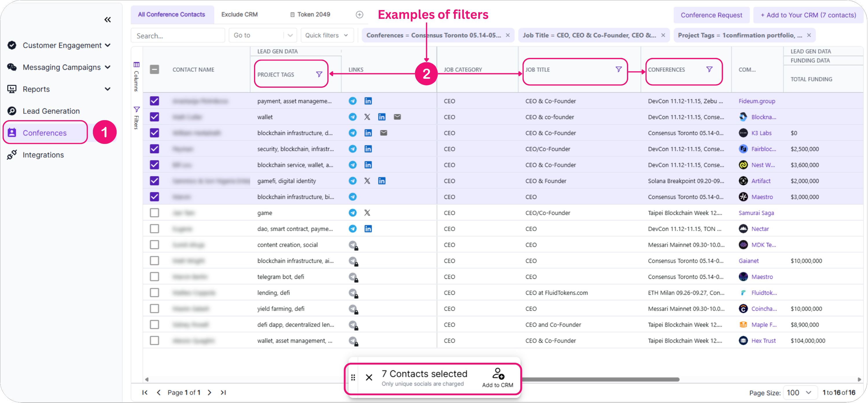This screenshot has width=868, height=403.
Task: Open LinkedIn link in the wallet row
Action: (x=381, y=117)
